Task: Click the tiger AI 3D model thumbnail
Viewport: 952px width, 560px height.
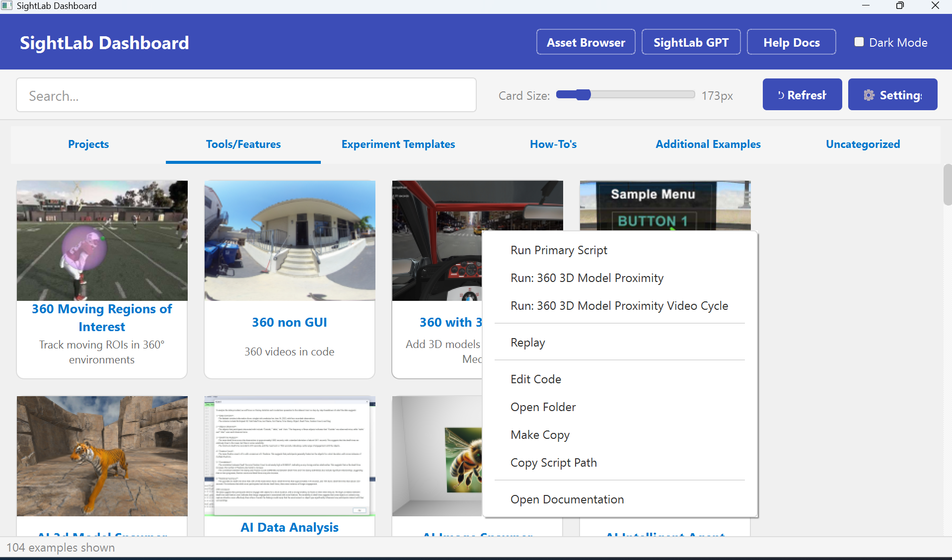Action: pos(102,456)
